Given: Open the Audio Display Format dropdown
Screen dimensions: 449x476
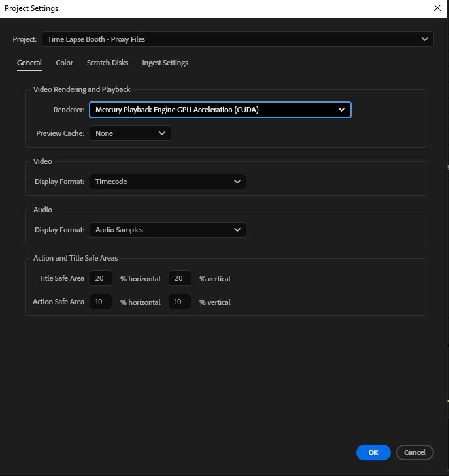Looking at the screenshot, I should click(167, 230).
